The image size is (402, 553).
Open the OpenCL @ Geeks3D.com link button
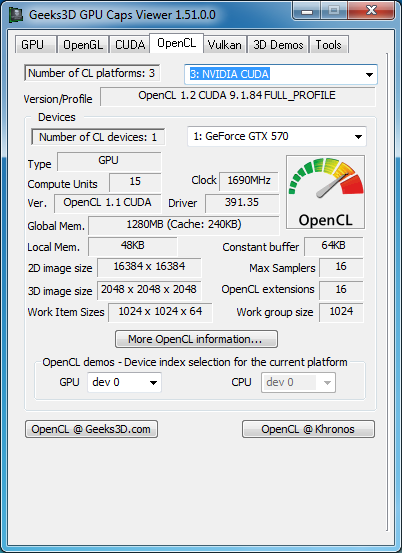click(91, 429)
